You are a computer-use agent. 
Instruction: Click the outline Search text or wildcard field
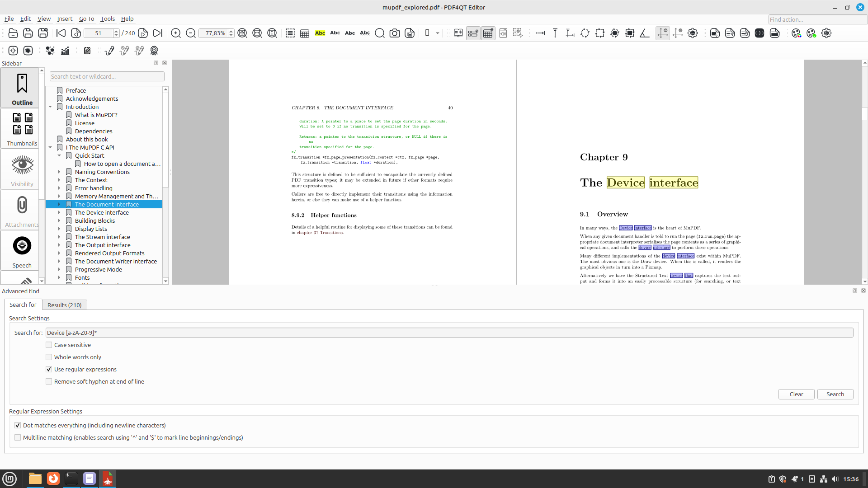[107, 76]
